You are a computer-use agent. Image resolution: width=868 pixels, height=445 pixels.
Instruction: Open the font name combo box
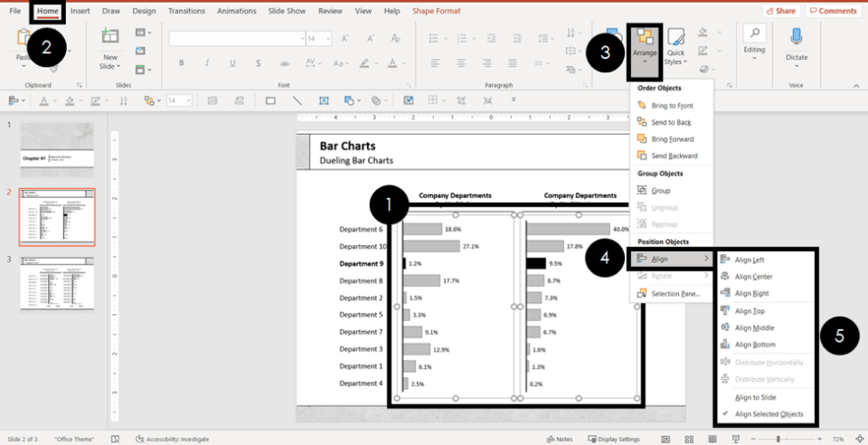tap(237, 38)
